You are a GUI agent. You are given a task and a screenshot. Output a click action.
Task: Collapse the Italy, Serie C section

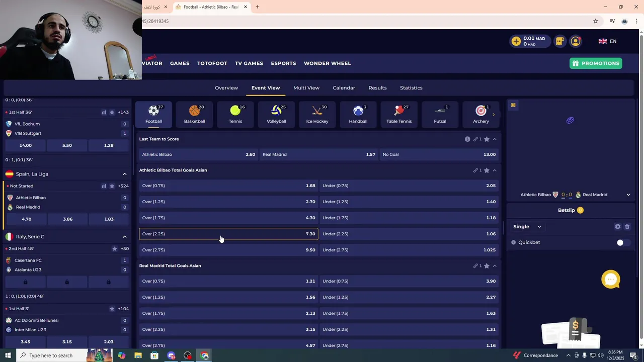point(125,237)
